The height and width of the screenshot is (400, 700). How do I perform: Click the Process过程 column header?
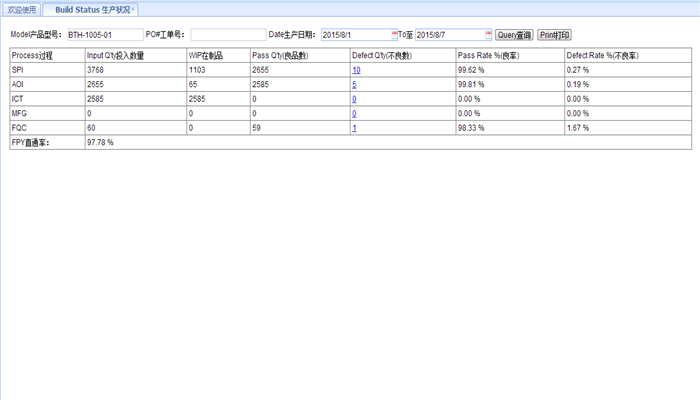point(47,55)
